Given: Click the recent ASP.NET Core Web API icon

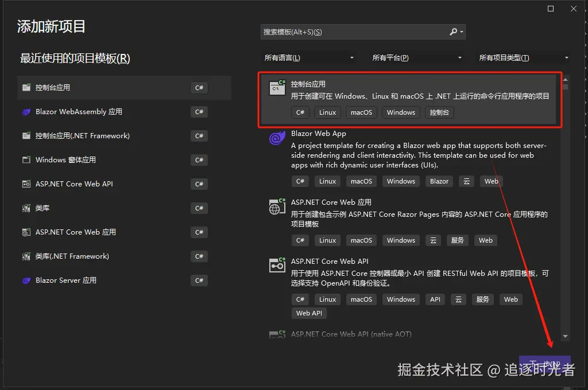Looking at the screenshot, I should (x=26, y=184).
